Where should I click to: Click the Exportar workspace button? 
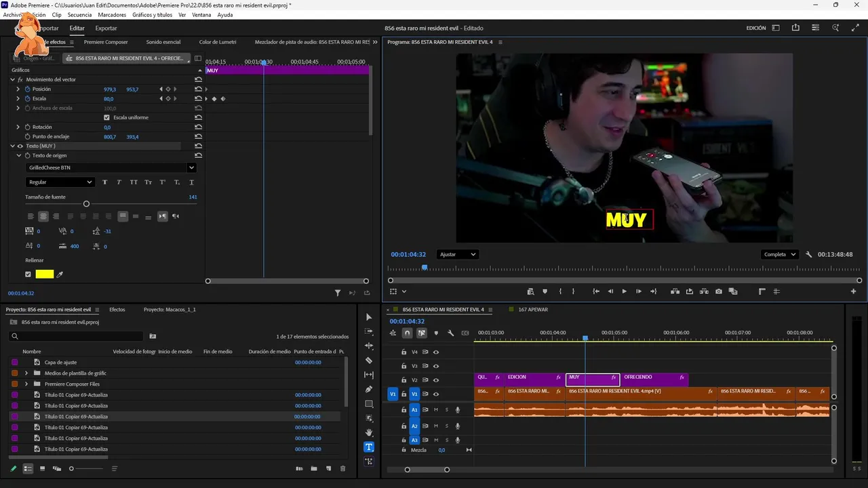tap(106, 28)
